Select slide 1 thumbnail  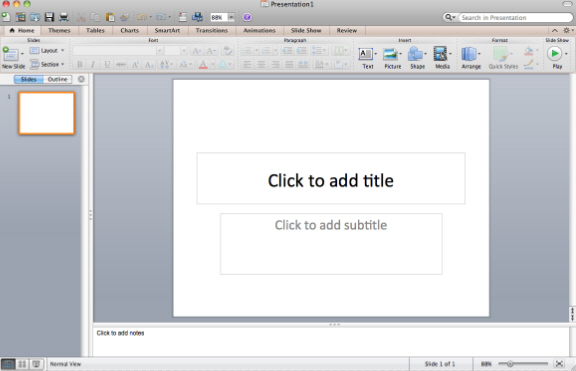pos(47,113)
